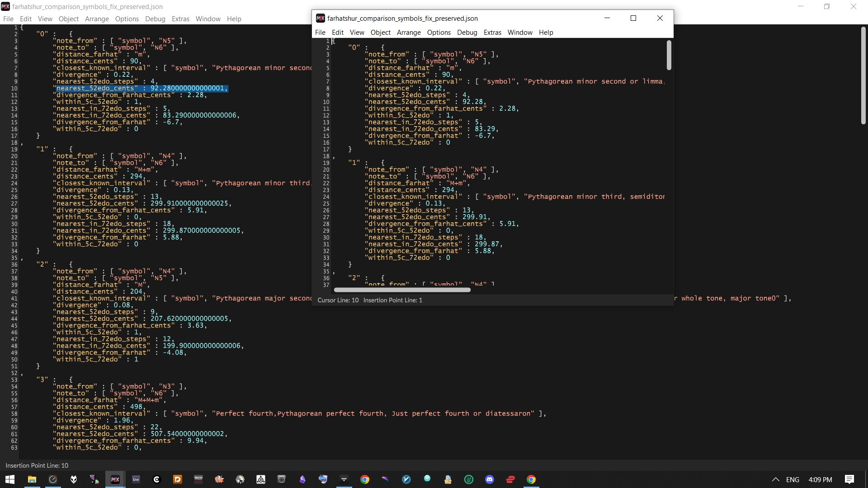Open the Arrange menu in the background window

point(97,19)
